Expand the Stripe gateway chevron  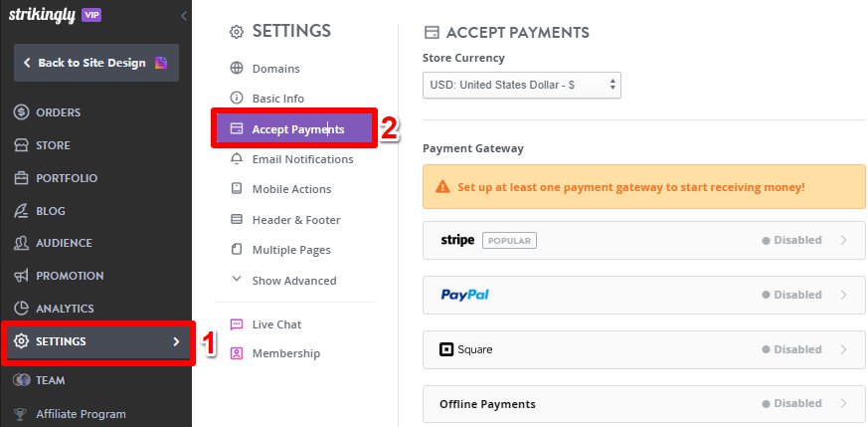point(843,240)
